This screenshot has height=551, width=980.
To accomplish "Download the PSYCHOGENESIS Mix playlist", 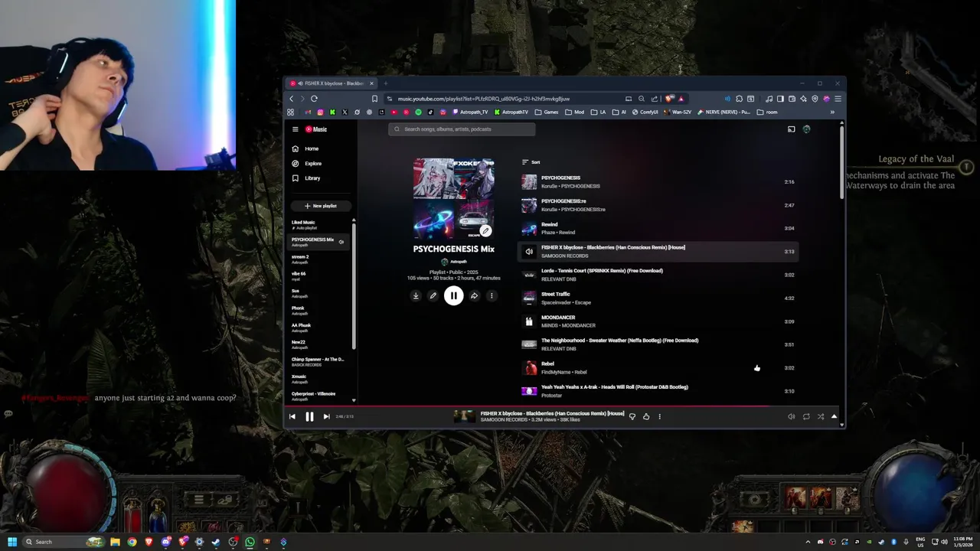I will tap(416, 295).
